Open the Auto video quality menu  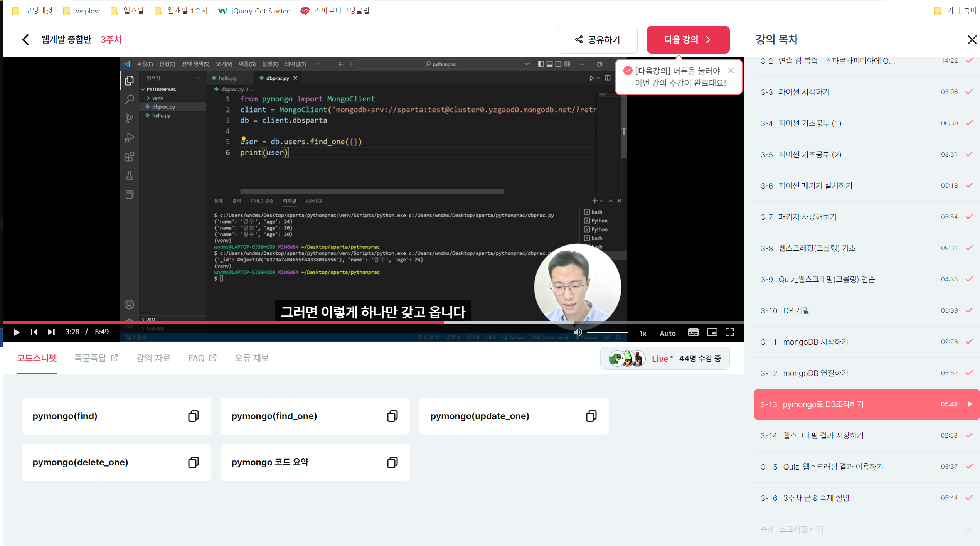pyautogui.click(x=667, y=333)
